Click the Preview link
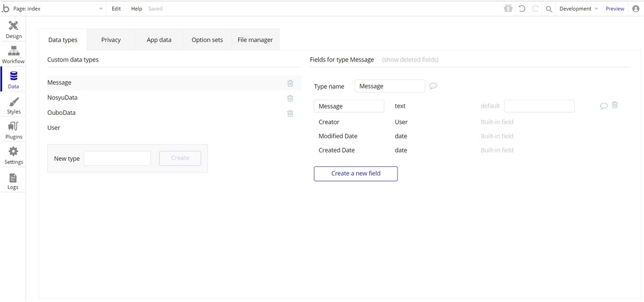This screenshot has width=644, height=302. [x=615, y=9]
